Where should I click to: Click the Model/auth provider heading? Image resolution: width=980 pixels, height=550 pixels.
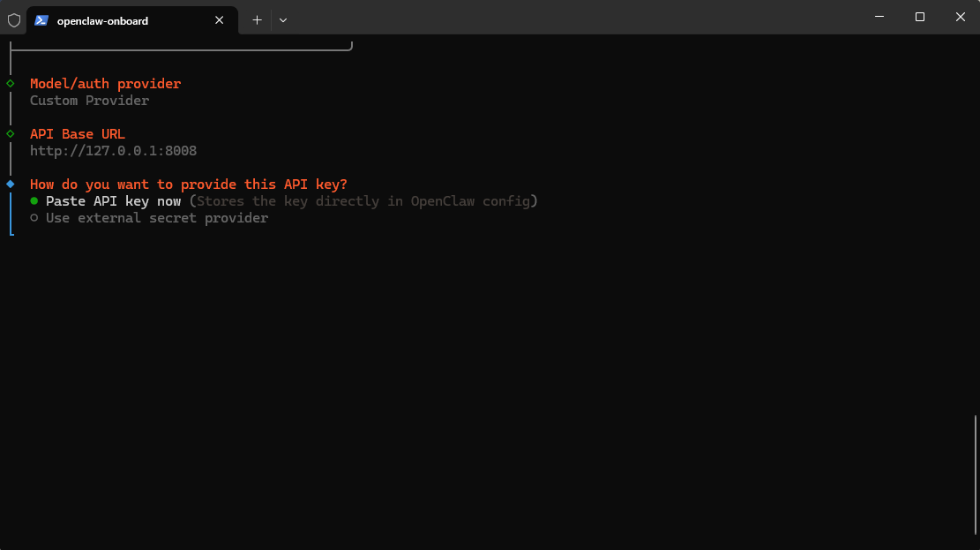tap(105, 84)
